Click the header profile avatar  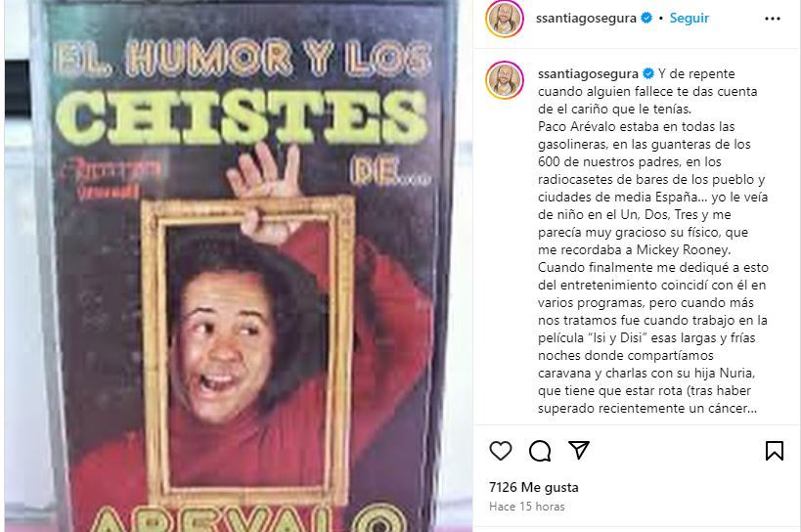pos(505,19)
